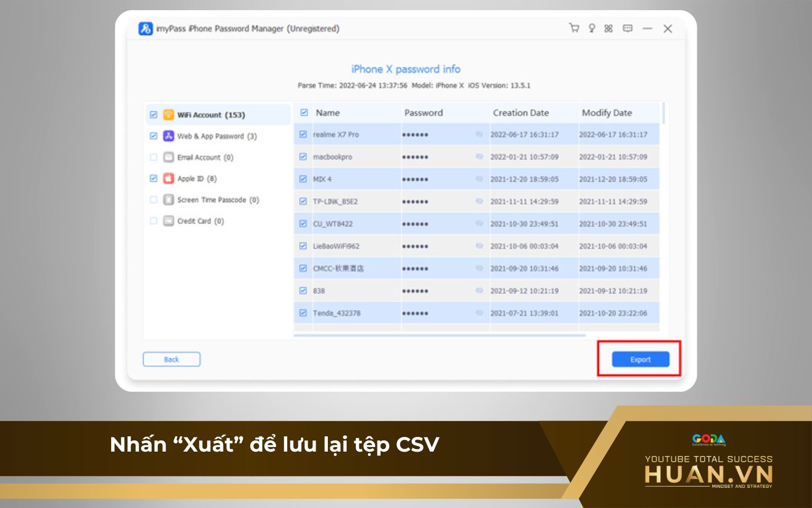Image resolution: width=812 pixels, height=508 pixels.
Task: Select the Apple ID icon
Action: coord(168,179)
